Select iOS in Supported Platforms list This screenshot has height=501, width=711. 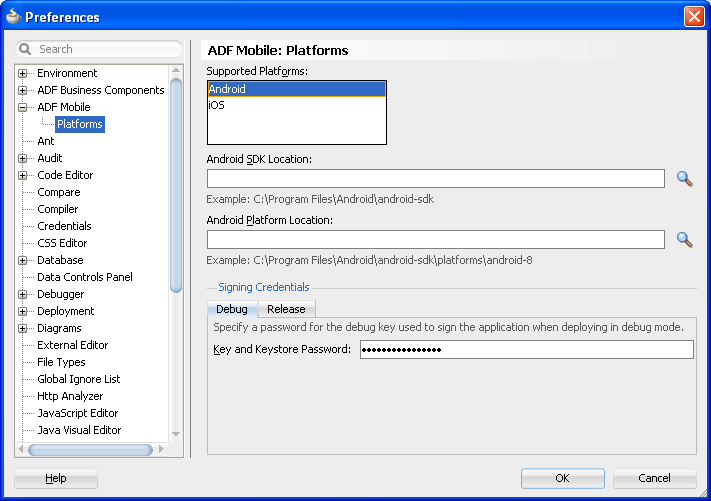tap(297, 105)
